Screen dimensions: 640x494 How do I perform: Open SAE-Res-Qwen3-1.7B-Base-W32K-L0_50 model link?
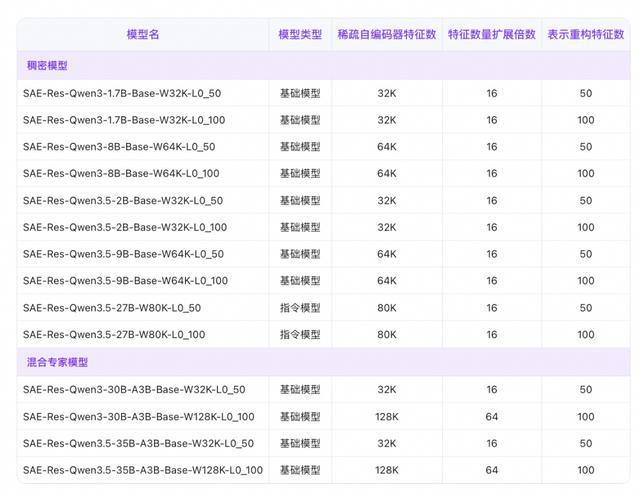point(122,93)
